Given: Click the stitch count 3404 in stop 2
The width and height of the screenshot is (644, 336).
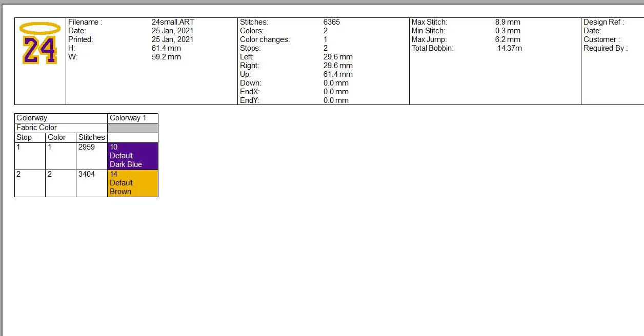Looking at the screenshot, I should pyautogui.click(x=87, y=174).
